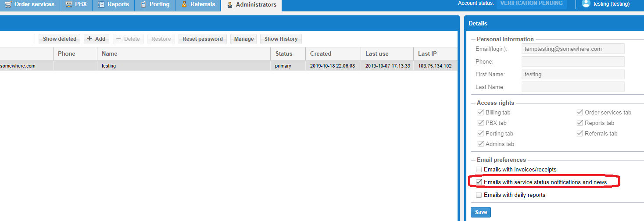Sort by the Phone column header
Image resolution: width=644 pixels, height=221 pixels.
tap(75, 53)
